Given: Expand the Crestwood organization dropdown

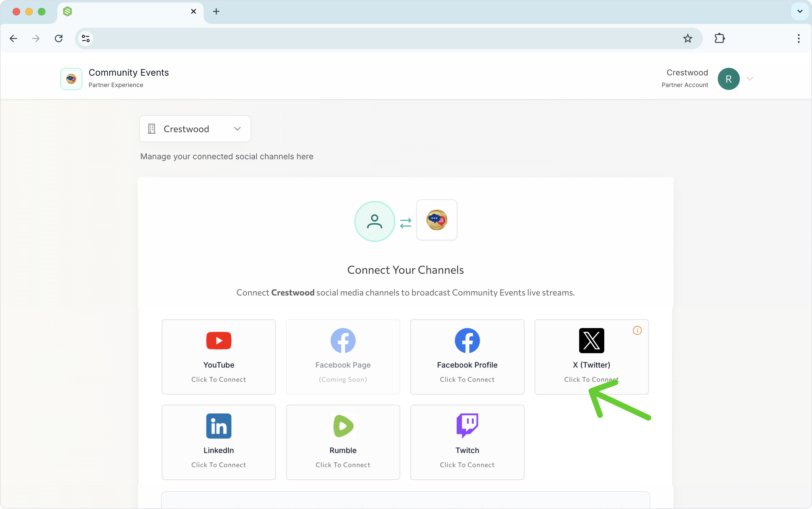Looking at the screenshot, I should click(x=195, y=129).
